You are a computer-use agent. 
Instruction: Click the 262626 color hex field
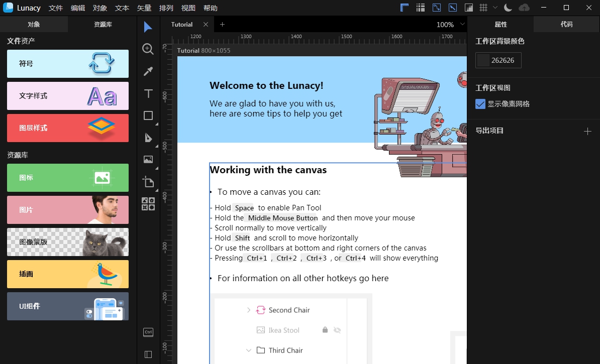click(x=504, y=60)
